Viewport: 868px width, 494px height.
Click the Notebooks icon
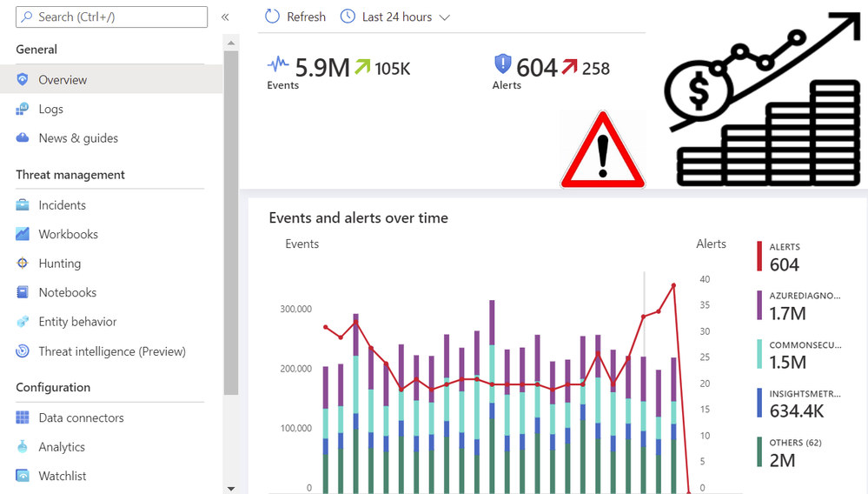pos(22,292)
